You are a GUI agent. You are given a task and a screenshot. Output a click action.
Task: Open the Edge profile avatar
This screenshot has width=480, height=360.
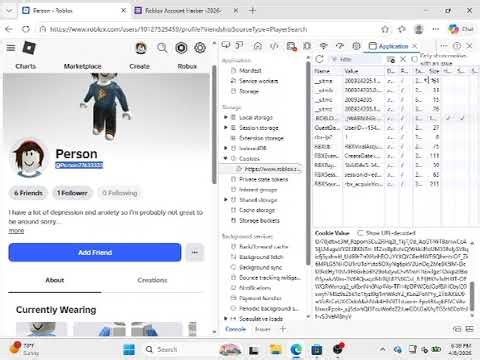point(419,29)
